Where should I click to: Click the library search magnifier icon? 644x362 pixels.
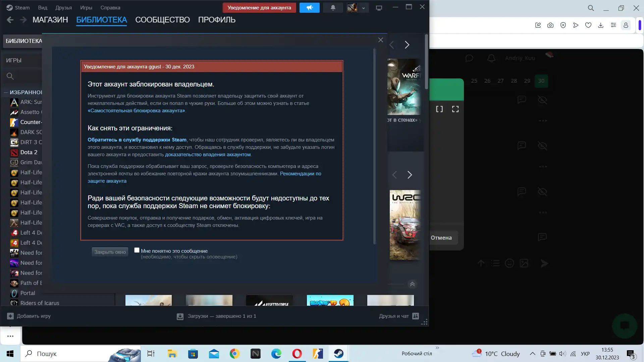(10, 76)
